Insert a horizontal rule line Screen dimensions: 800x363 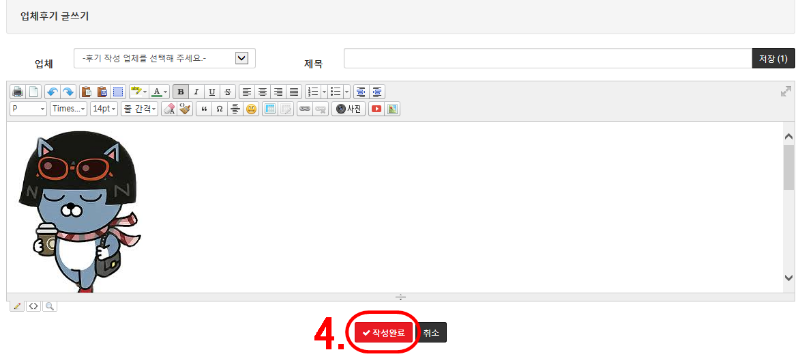[235, 109]
